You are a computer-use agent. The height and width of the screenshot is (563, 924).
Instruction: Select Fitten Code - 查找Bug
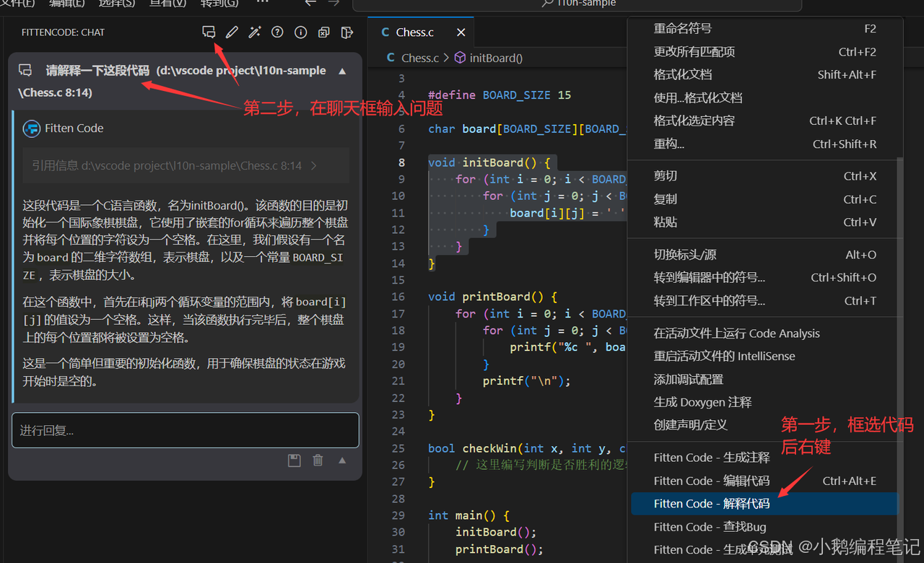tap(765, 527)
